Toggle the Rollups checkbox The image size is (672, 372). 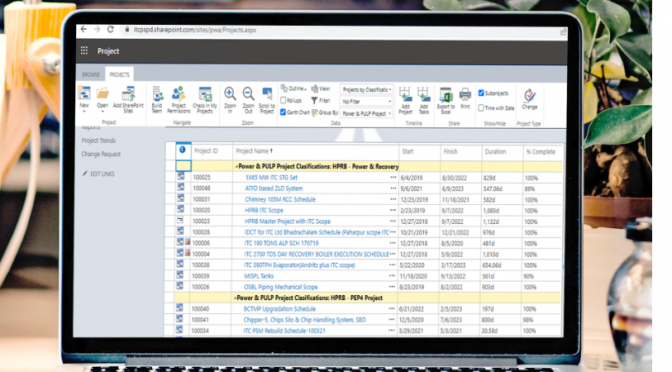point(283,100)
